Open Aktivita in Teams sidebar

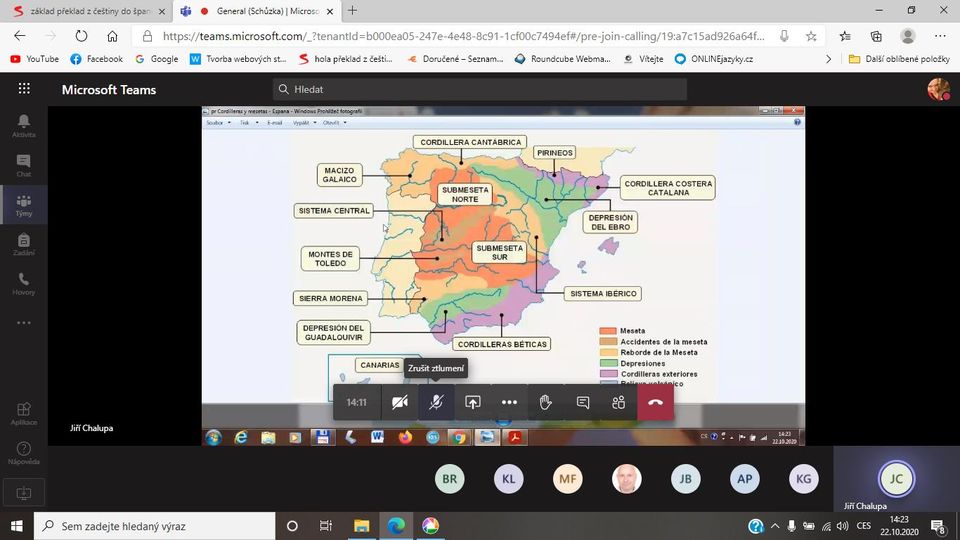pos(23,126)
